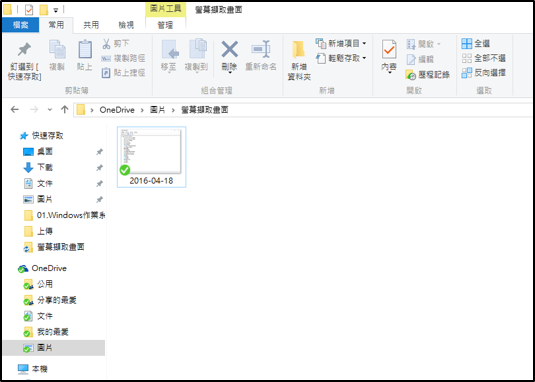Open the 開啟 dropdown in ribbon
The image size is (535, 382).
click(x=423, y=44)
